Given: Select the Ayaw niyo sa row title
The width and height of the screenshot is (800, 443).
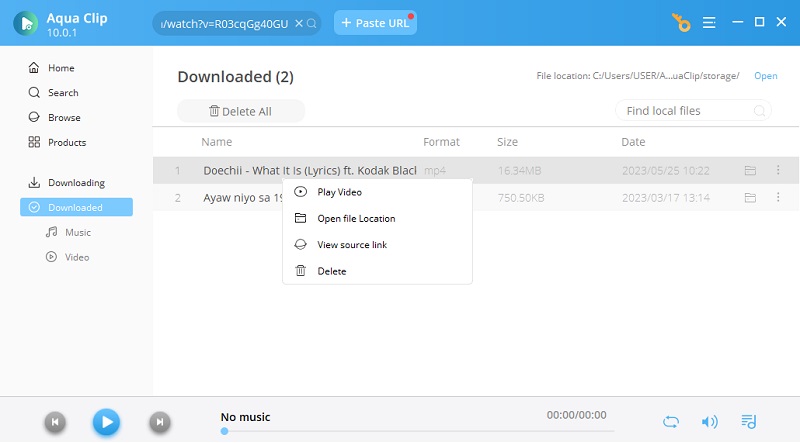Looking at the screenshot, I should click(243, 198).
